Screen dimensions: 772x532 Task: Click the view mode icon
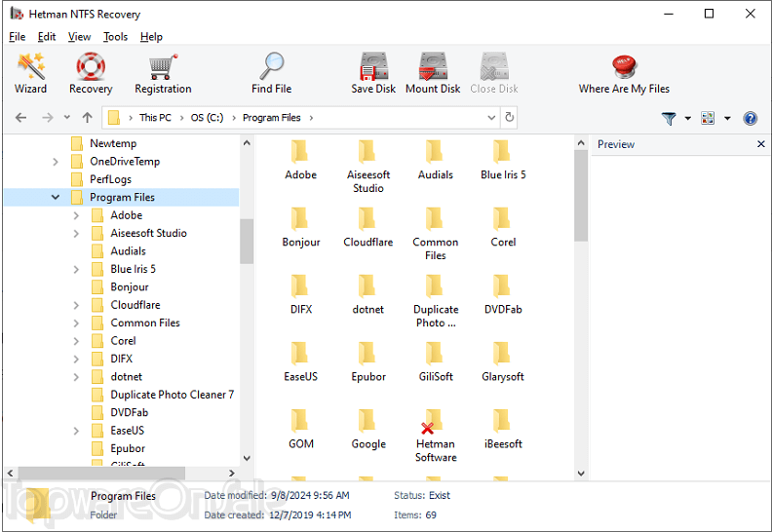click(x=708, y=118)
